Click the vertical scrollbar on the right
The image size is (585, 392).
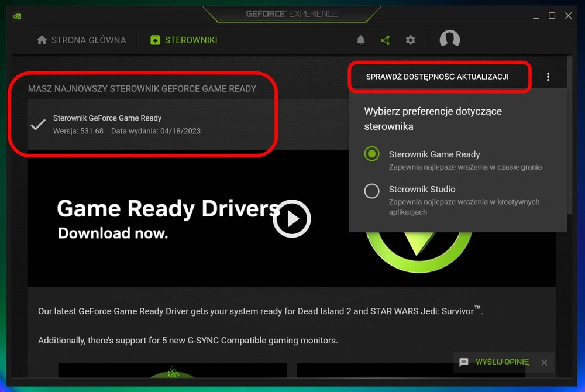570,134
